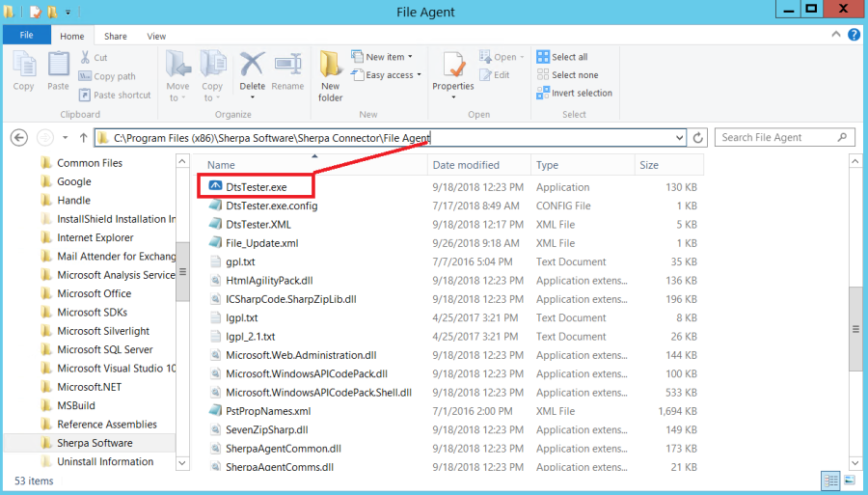Refresh the current folder view
Image resolution: width=868 pixels, height=495 pixels.
coord(699,138)
